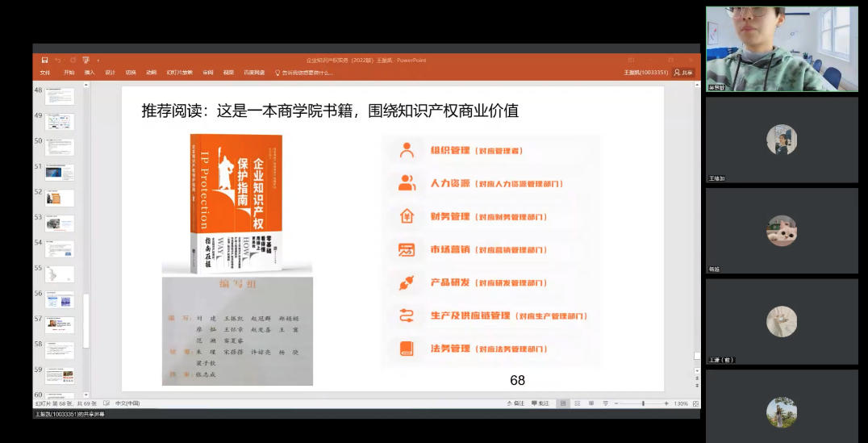868x443 pixels.
Task: Click the 共享 share button
Action: click(683, 72)
